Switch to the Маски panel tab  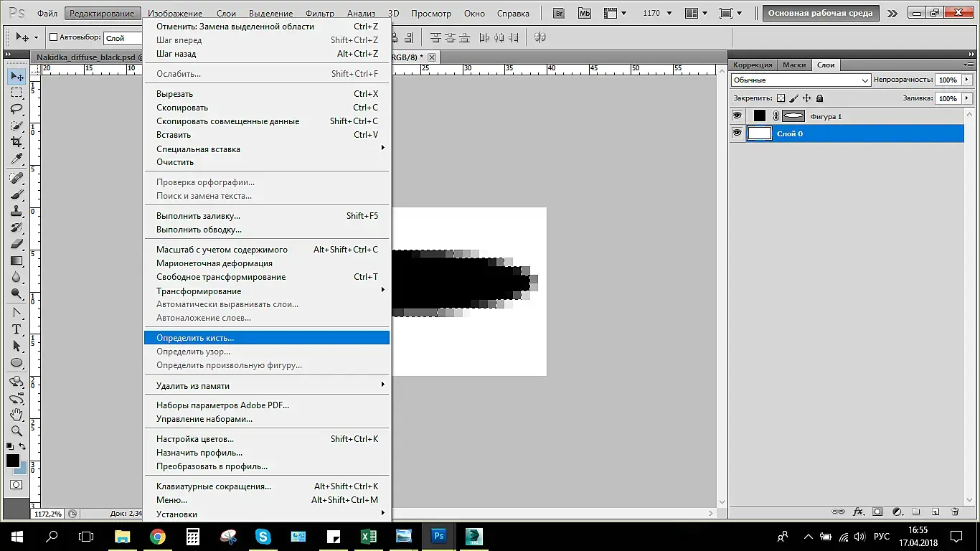tap(794, 65)
